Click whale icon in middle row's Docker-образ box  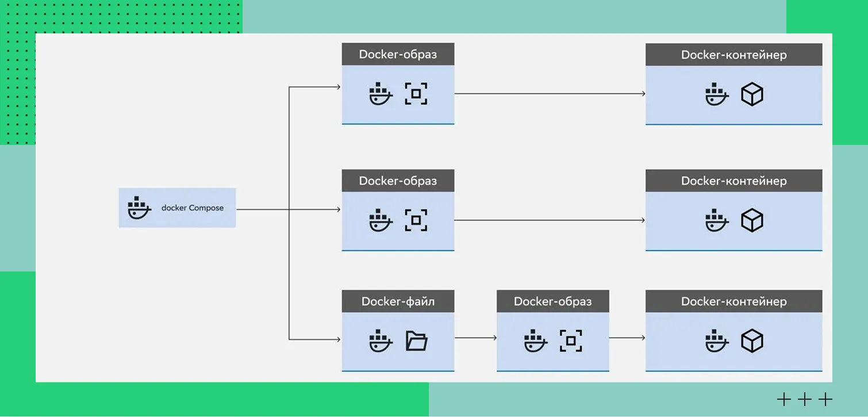click(x=381, y=220)
